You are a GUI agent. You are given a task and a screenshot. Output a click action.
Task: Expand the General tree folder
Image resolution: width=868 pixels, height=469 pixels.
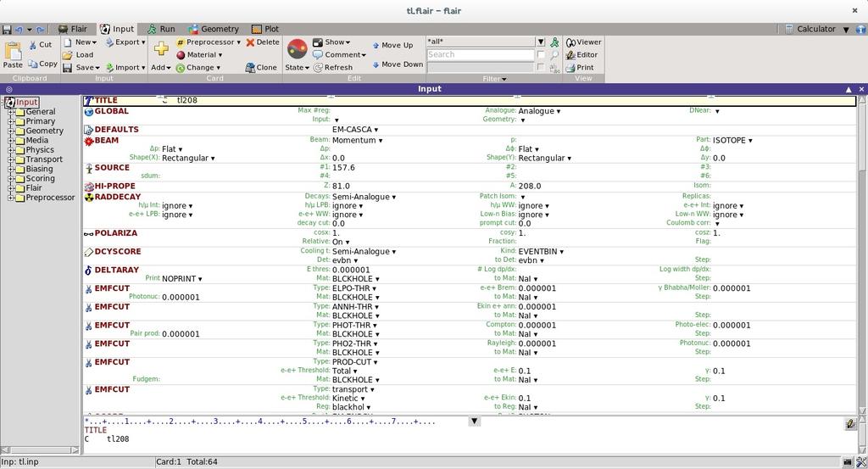point(11,112)
